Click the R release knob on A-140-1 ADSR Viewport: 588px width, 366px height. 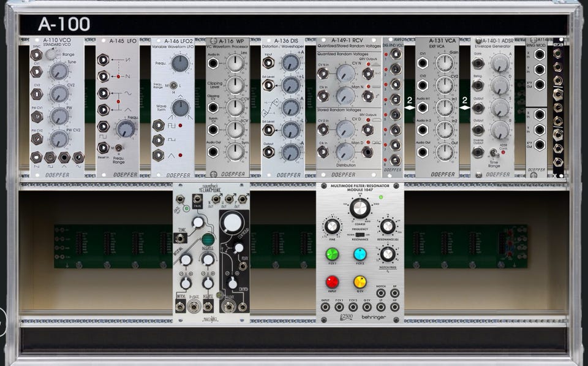(500, 130)
